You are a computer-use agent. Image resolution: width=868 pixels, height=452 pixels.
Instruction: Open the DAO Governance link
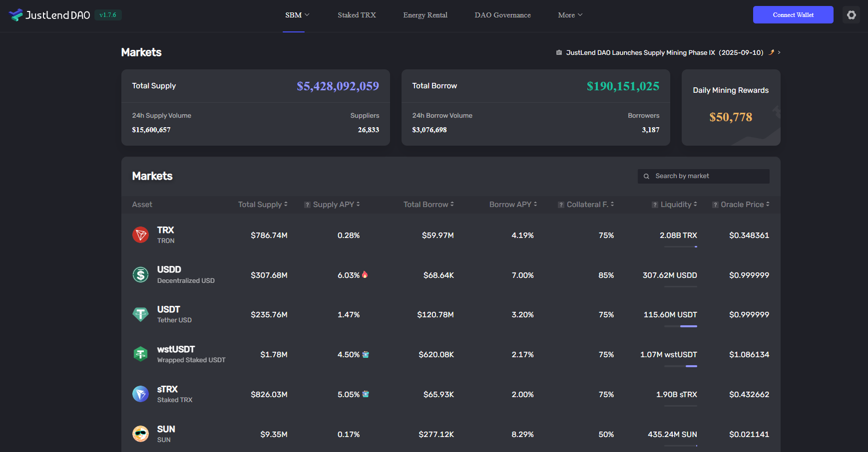coord(502,15)
